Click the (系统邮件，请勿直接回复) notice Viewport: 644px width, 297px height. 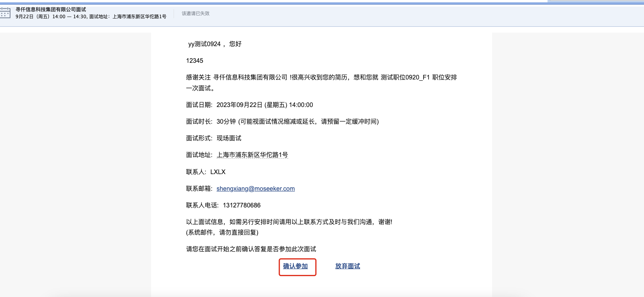pyautogui.click(x=222, y=232)
